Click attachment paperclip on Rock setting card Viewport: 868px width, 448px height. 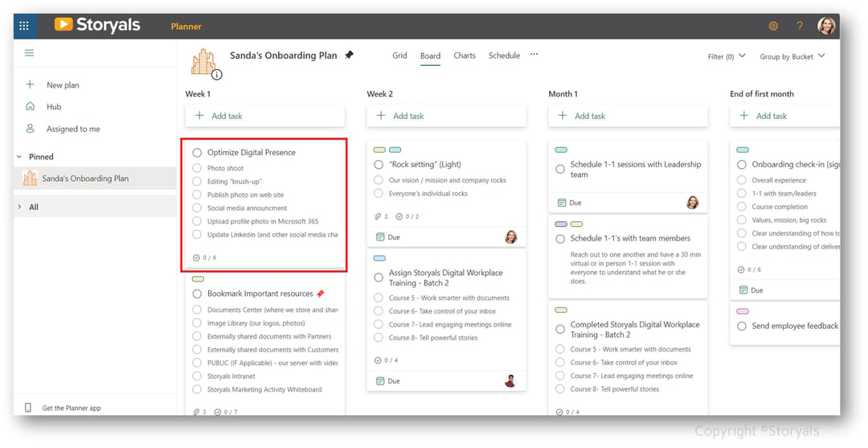pyautogui.click(x=378, y=216)
